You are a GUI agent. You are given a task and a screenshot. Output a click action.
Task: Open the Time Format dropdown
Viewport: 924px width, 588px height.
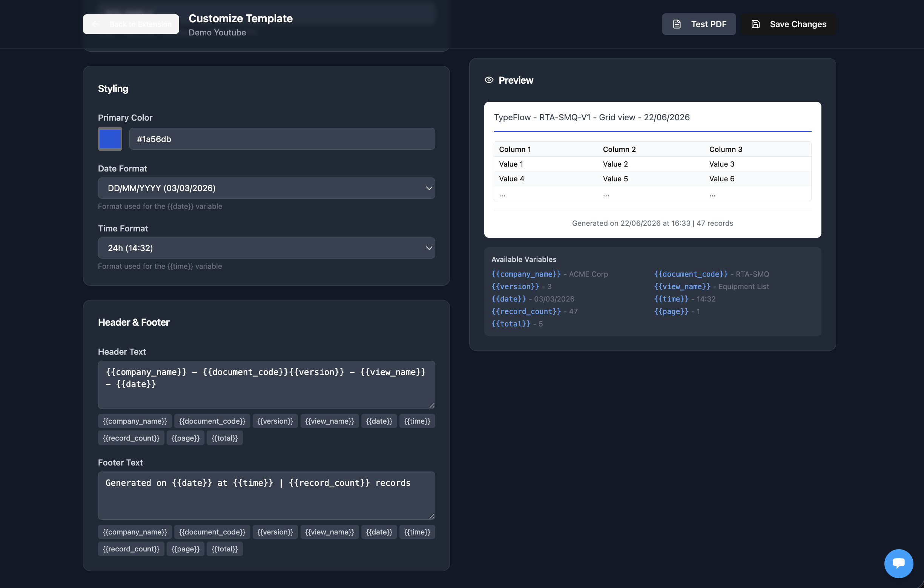[x=266, y=248]
